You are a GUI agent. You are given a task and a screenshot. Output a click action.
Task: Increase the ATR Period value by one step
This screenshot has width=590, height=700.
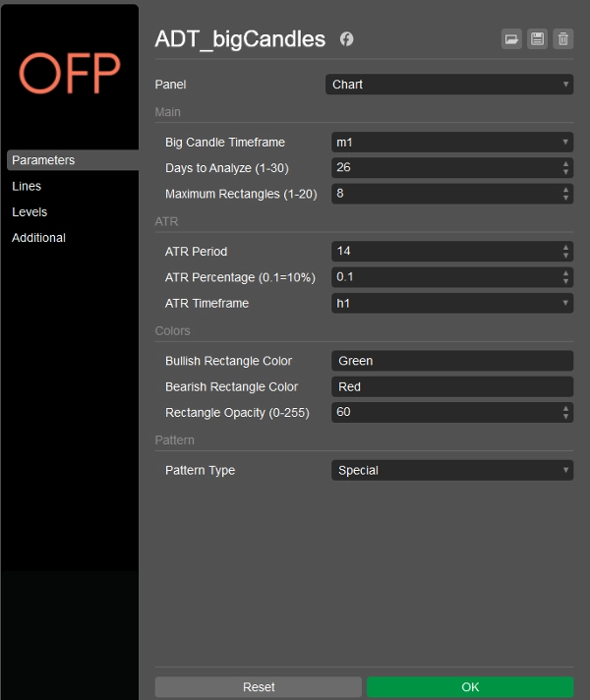[565, 247]
